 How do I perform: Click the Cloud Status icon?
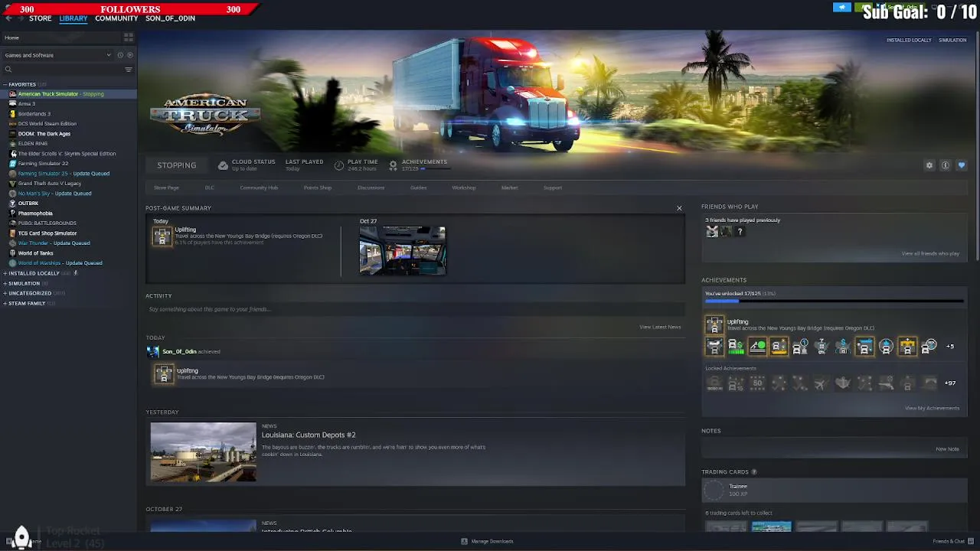(x=223, y=165)
